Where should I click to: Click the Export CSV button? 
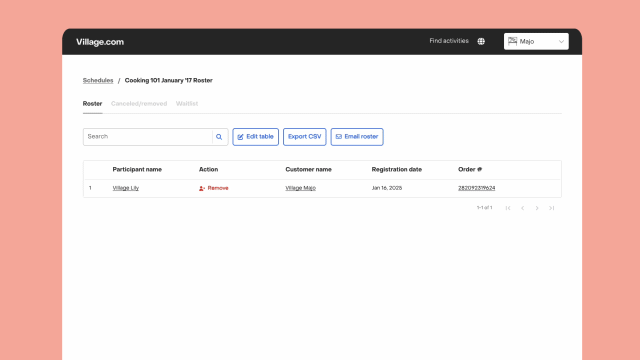click(x=304, y=137)
